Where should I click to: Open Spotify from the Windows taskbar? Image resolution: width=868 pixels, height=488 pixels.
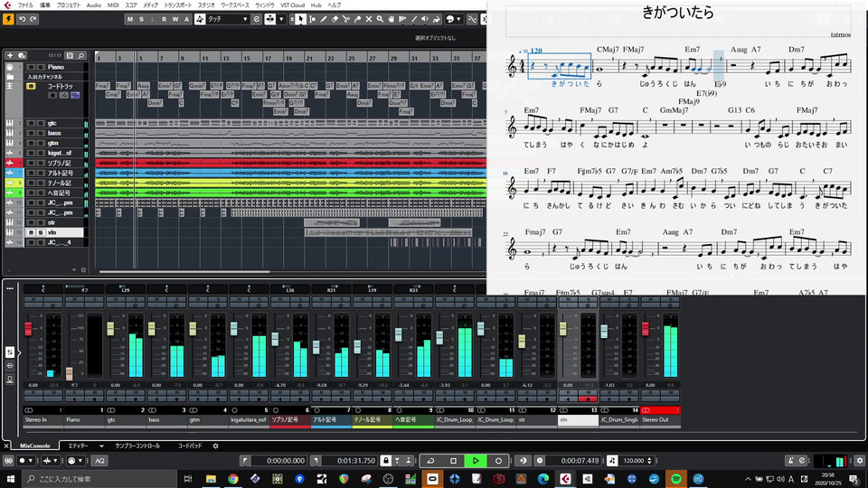[x=676, y=479]
